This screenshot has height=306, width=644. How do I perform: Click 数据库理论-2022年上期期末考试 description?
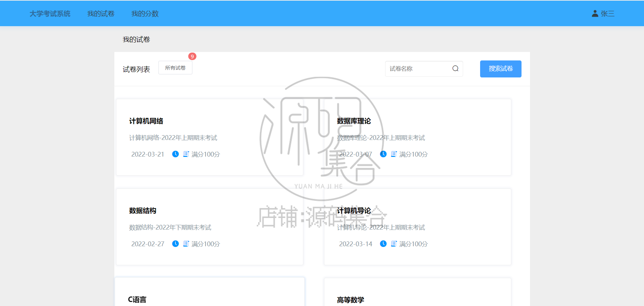(x=381, y=138)
